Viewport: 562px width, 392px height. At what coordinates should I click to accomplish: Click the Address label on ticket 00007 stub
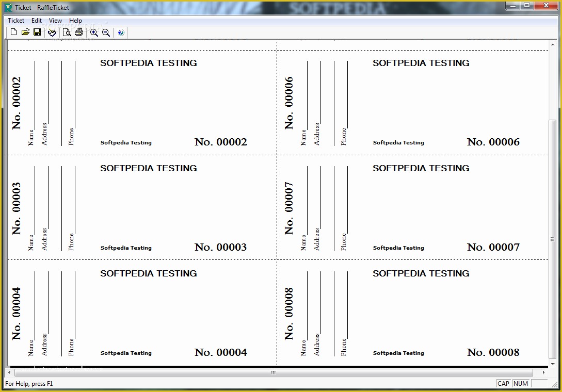click(x=317, y=239)
